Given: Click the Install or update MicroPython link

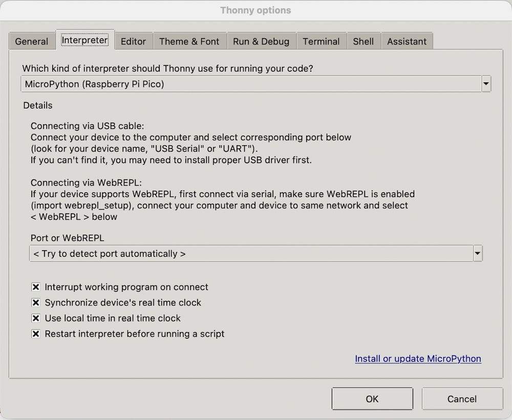Looking at the screenshot, I should 418,359.
